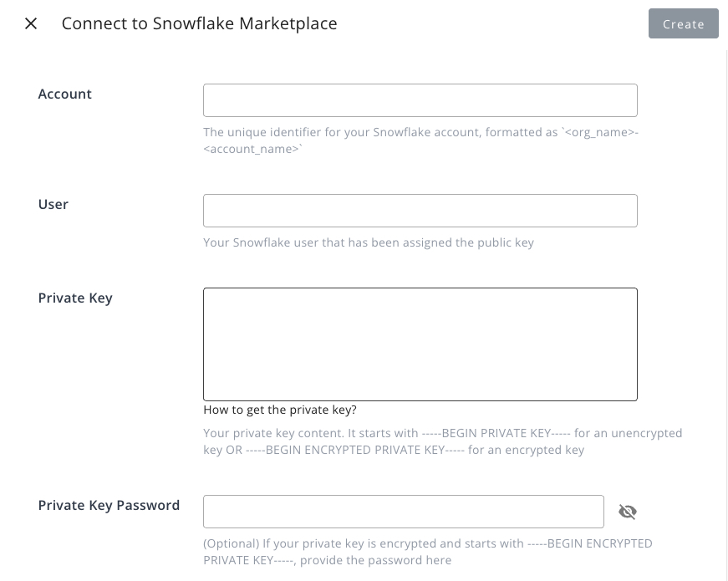Focus the Private Key Password field
The image size is (728, 581).
point(403,512)
